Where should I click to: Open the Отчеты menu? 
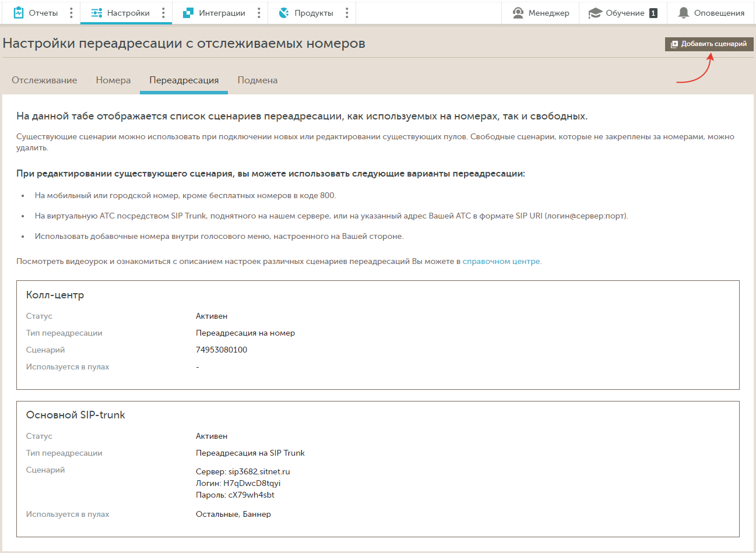[x=43, y=13]
